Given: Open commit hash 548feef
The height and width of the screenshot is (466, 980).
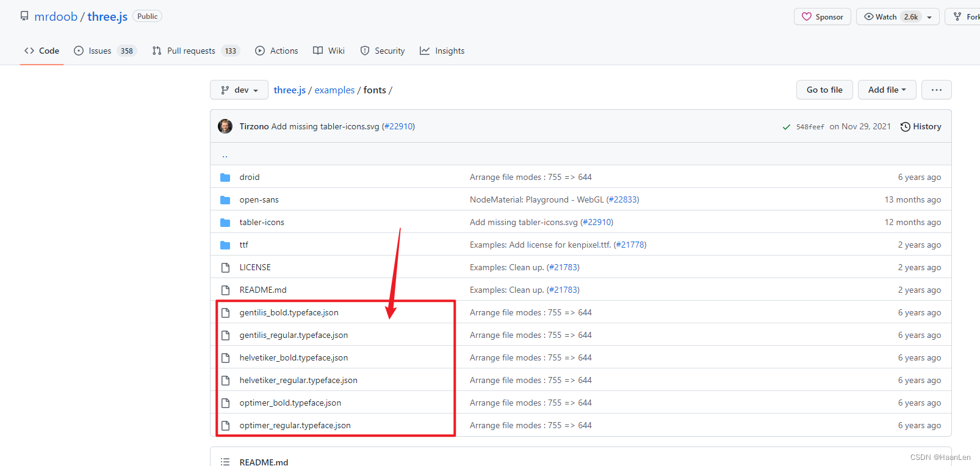Looking at the screenshot, I should click(x=810, y=127).
